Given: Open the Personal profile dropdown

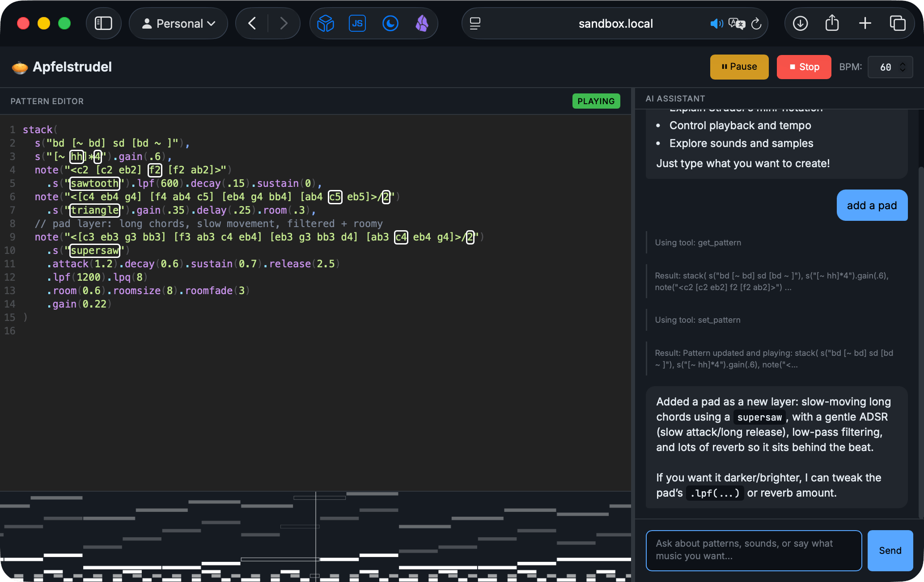Looking at the screenshot, I should point(178,23).
